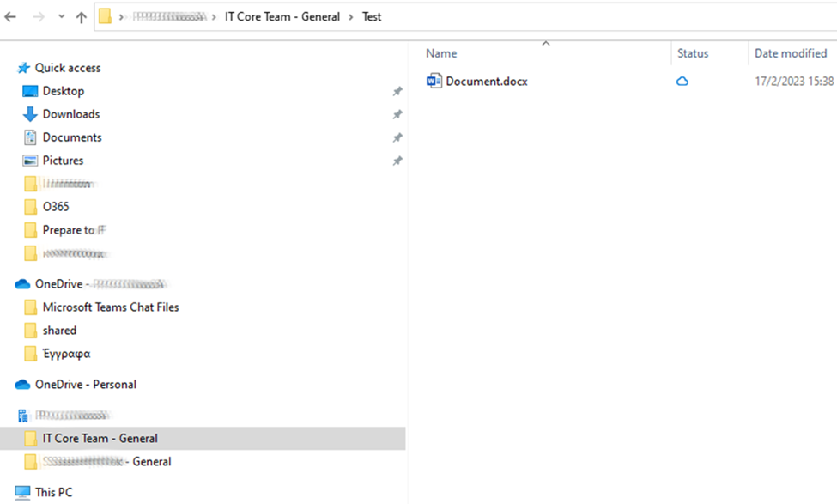Click the Status column header
837x504 pixels.
693,53
